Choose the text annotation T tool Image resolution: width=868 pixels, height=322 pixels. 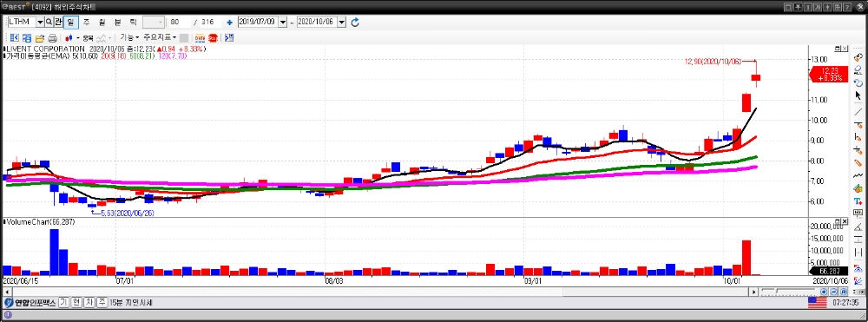click(858, 201)
